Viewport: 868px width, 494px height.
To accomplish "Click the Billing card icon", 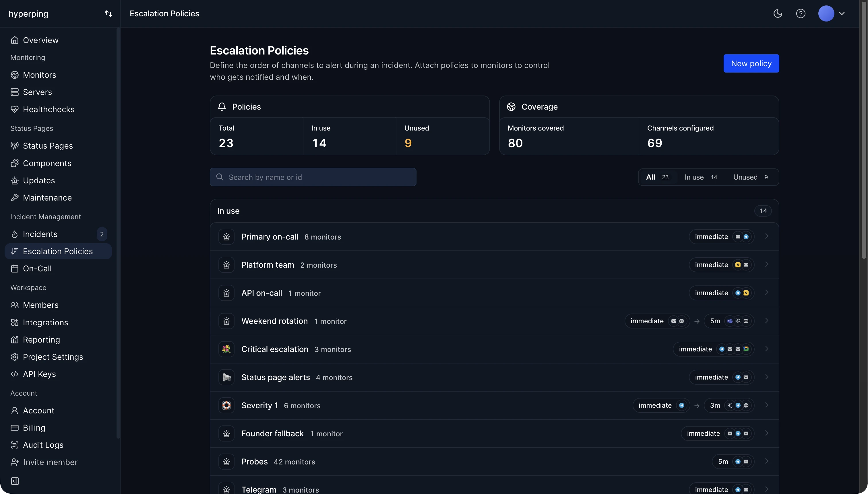I will [15, 428].
